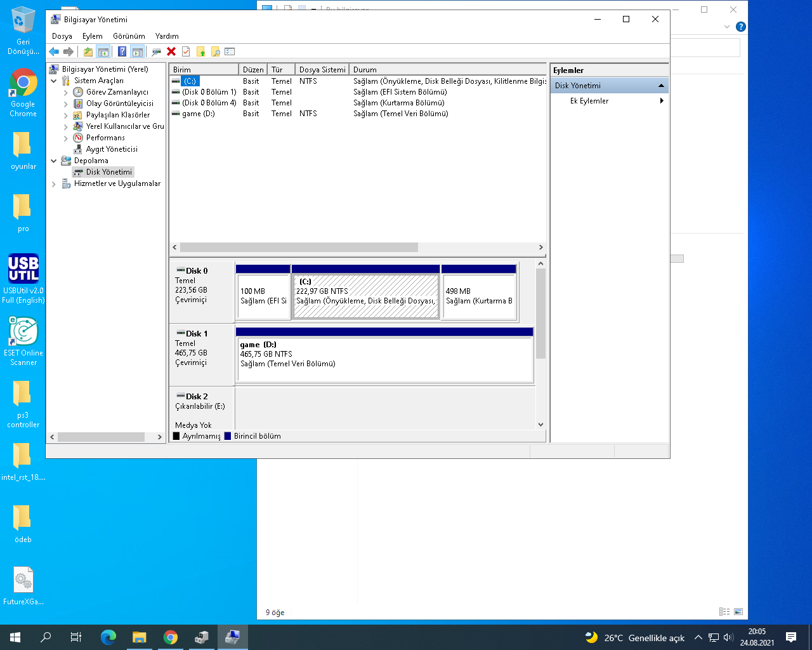The image size is (812, 650).
Task: Click the checklist settings toolbar icon
Action: 230,51
